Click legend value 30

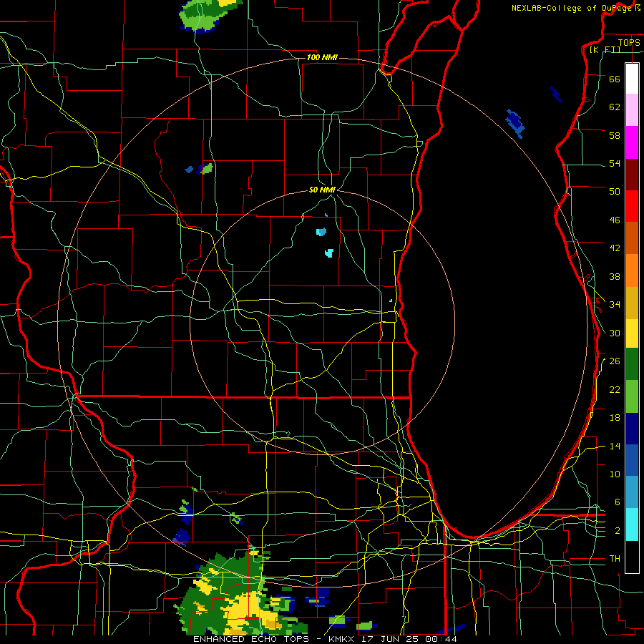[x=615, y=333]
